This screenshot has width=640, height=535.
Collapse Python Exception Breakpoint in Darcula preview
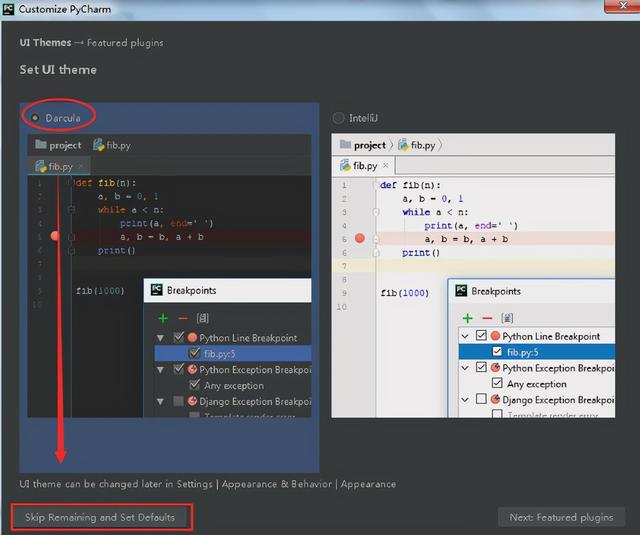(x=160, y=370)
